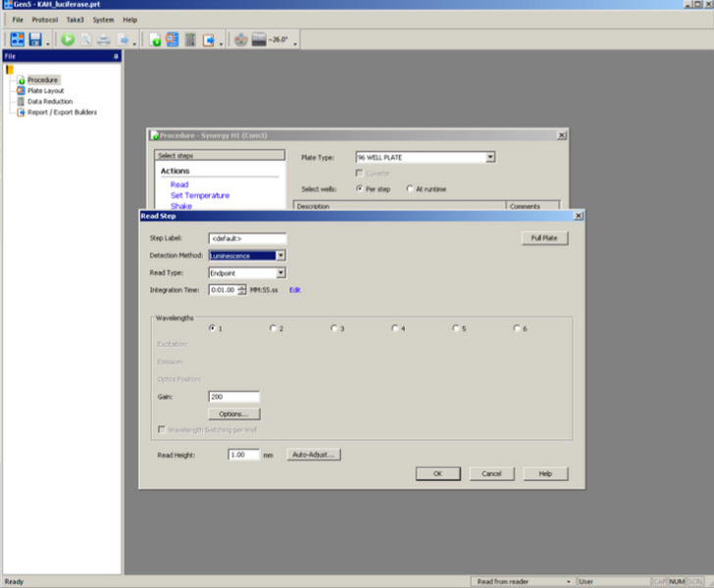Toggle Wavelength Switching per Well checkbox
Image resolution: width=714 pixels, height=588 pixels.
[162, 430]
